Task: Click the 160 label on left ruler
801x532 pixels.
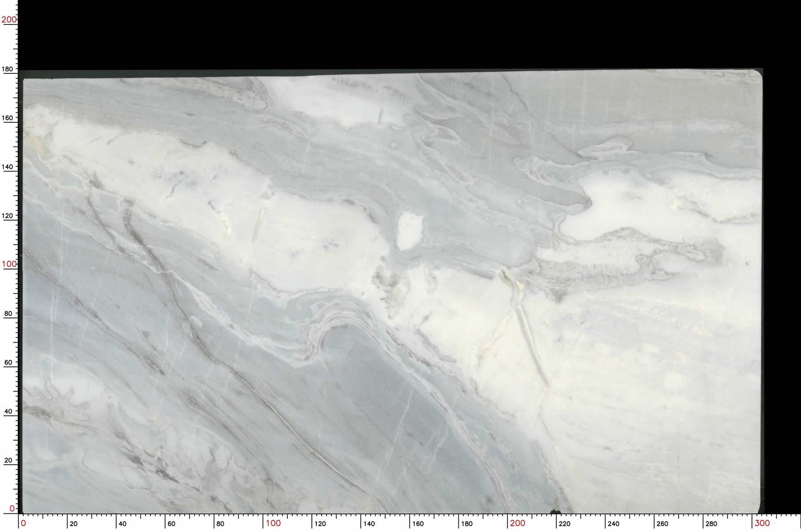Action: [8, 118]
